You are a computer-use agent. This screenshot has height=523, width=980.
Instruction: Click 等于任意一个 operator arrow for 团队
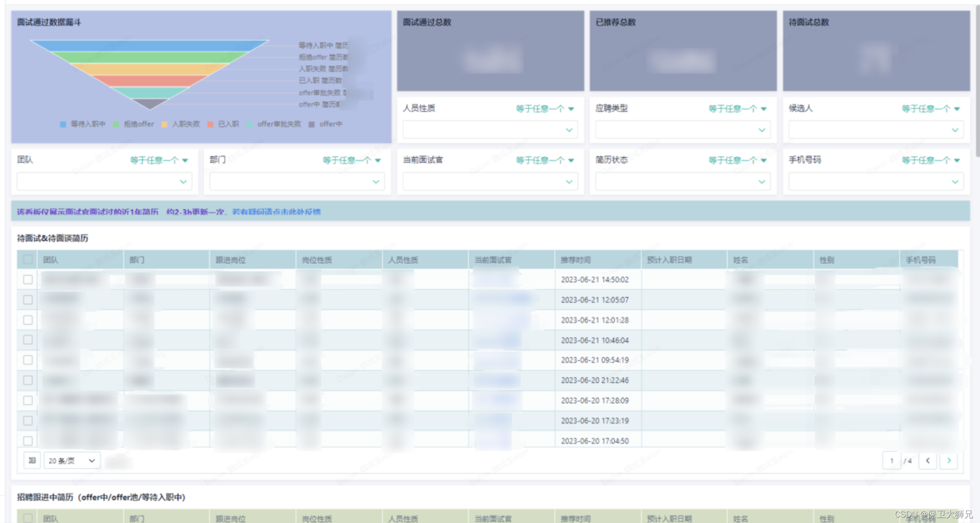coord(185,160)
